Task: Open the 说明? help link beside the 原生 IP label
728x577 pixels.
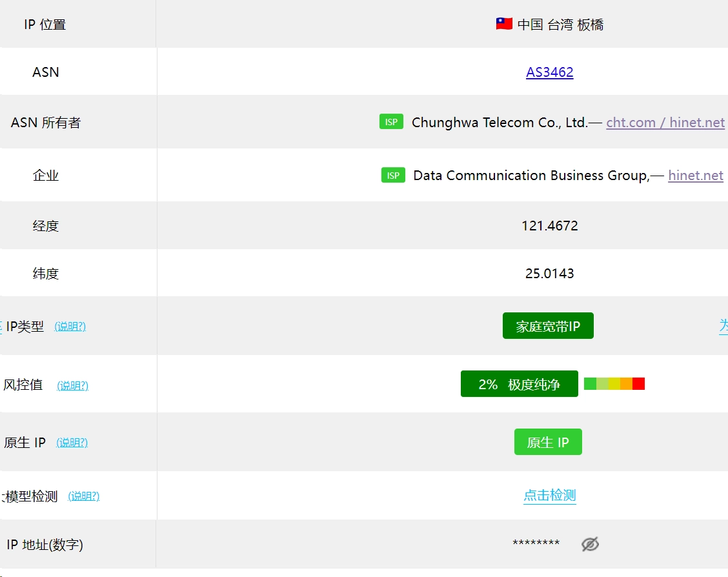Action: click(72, 443)
